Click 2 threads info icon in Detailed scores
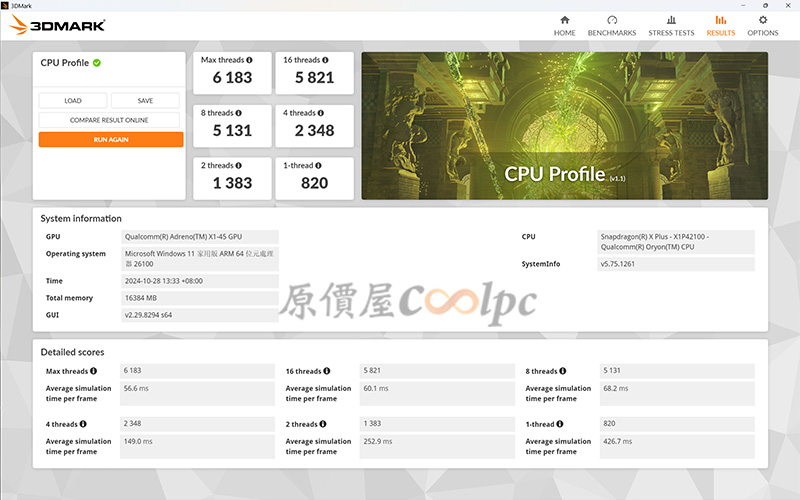This screenshot has width=800, height=500. (x=323, y=424)
